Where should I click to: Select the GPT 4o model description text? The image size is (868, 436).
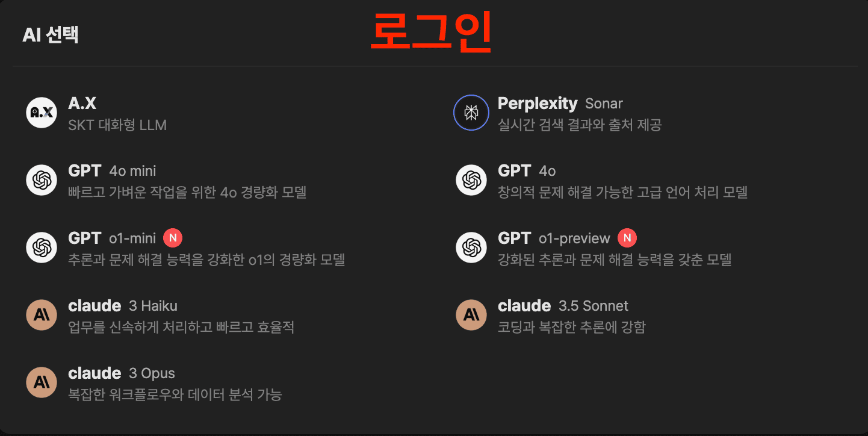(x=623, y=192)
